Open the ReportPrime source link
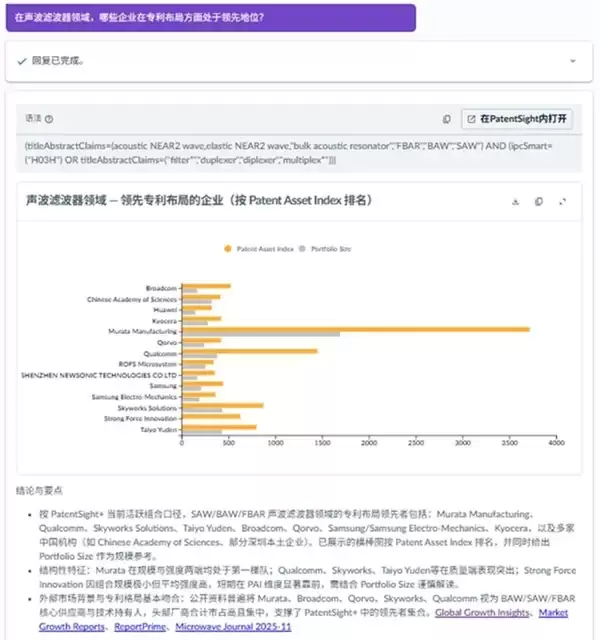This screenshot has width=600, height=640. click(x=140, y=626)
